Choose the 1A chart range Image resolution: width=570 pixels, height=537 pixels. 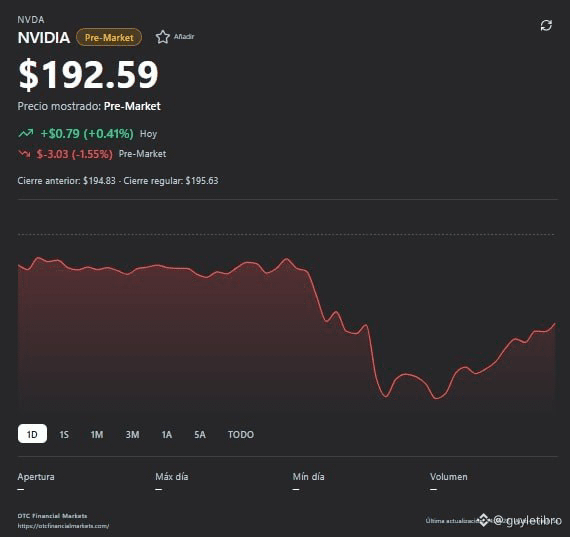(x=166, y=434)
